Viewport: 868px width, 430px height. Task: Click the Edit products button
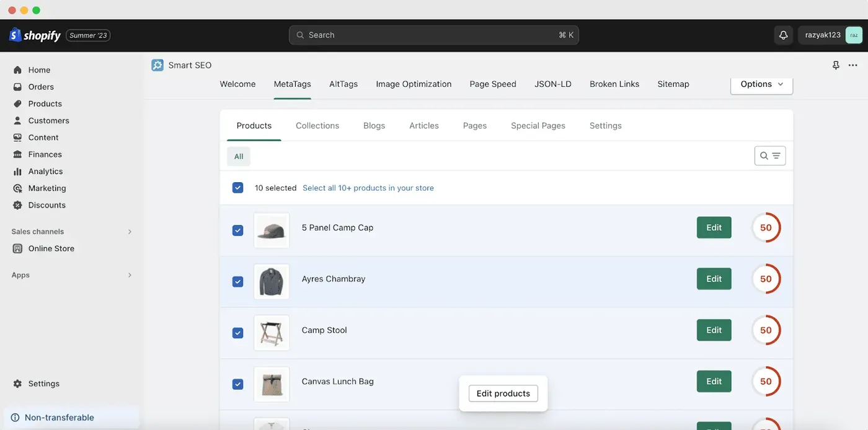click(503, 393)
